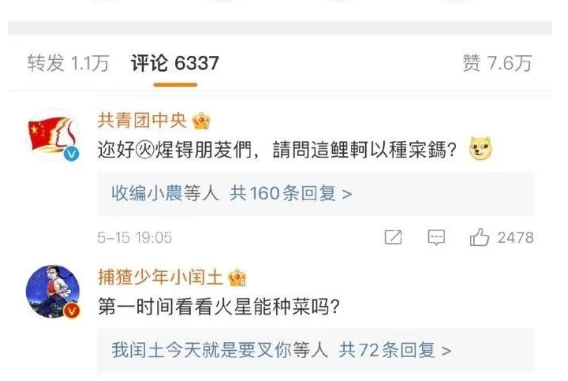Open replier 我闰土今天就是要叉你 link
Screen dimensions: 568x381
click(201, 350)
